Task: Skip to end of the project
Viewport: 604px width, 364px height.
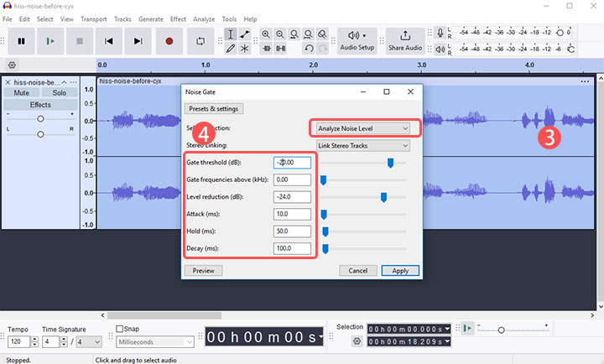Action: pyautogui.click(x=138, y=41)
